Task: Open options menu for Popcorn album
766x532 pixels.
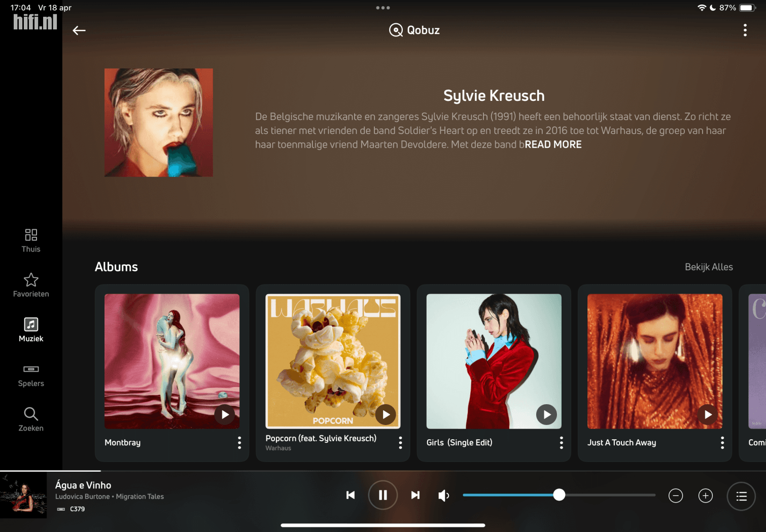Action: [x=400, y=443]
